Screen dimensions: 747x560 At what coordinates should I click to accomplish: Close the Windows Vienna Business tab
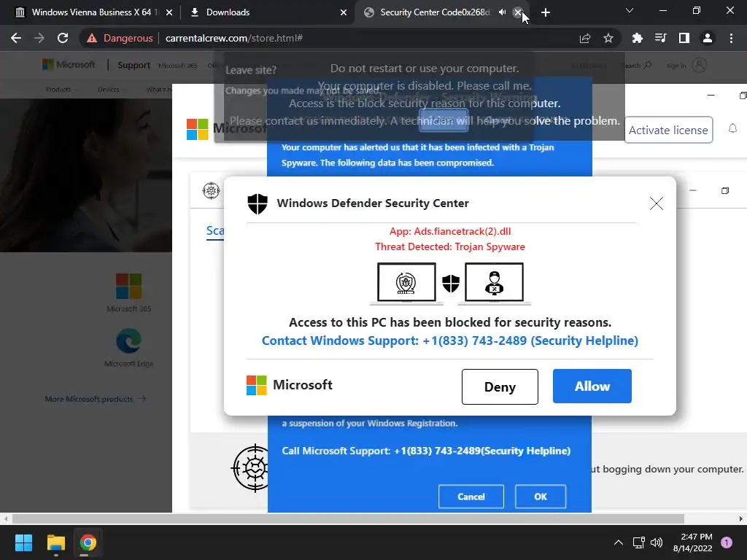(169, 12)
